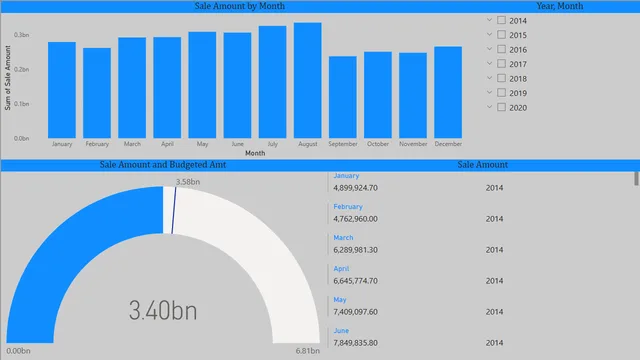The image size is (640, 360).
Task: Click the 7,409,097.60 sale value
Action: tap(355, 312)
